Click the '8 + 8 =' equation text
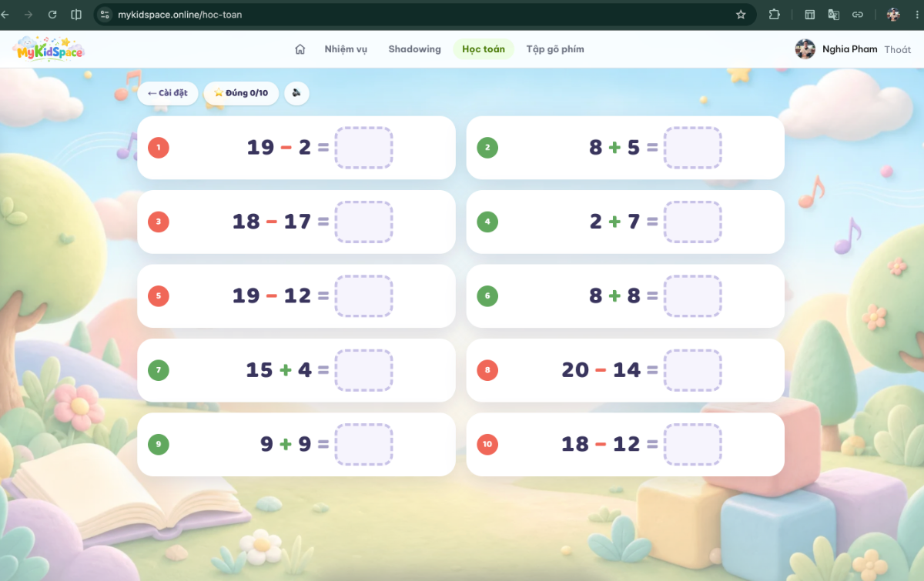Screen dimensions: 924x581 pyautogui.click(x=624, y=296)
